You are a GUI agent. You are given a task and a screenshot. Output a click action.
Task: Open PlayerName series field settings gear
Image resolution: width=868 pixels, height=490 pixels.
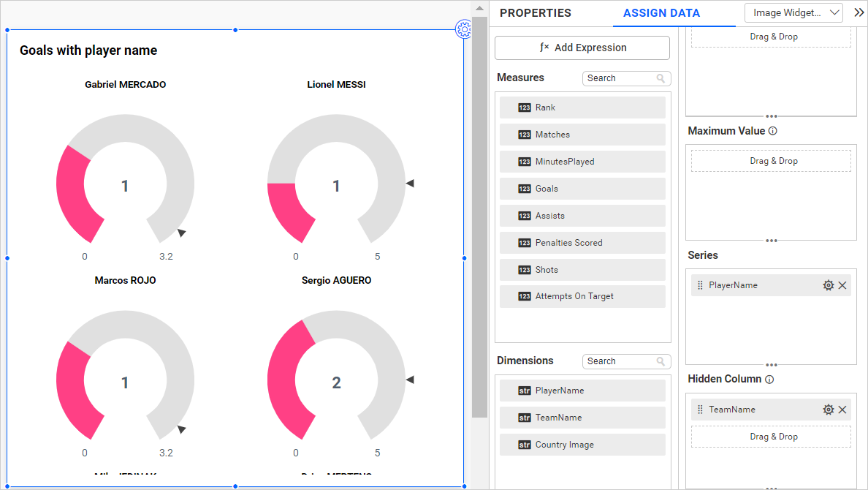(x=828, y=285)
